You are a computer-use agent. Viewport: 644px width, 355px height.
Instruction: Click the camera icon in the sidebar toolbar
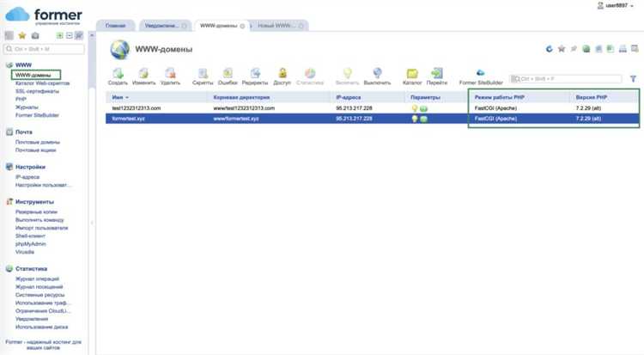click(35, 36)
